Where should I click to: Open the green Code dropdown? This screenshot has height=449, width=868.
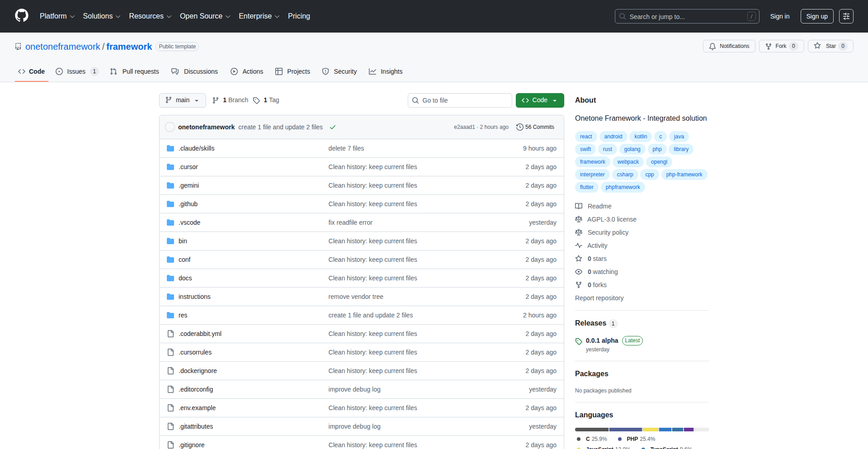pyautogui.click(x=539, y=100)
